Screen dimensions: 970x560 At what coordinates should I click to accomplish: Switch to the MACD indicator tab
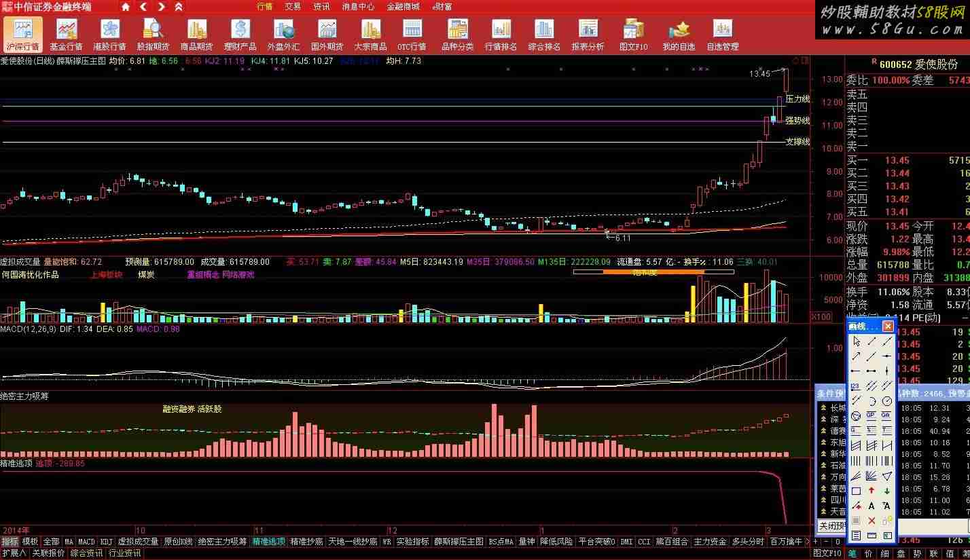click(x=86, y=542)
